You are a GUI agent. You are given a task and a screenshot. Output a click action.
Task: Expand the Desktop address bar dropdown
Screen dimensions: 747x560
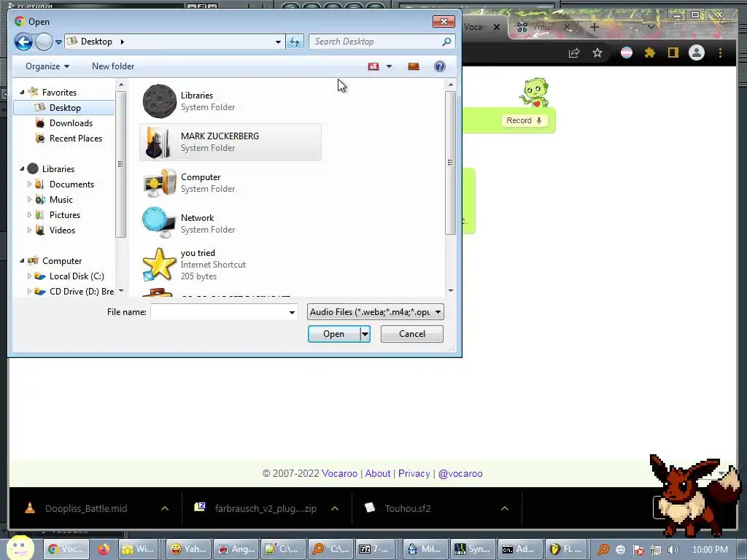[278, 42]
